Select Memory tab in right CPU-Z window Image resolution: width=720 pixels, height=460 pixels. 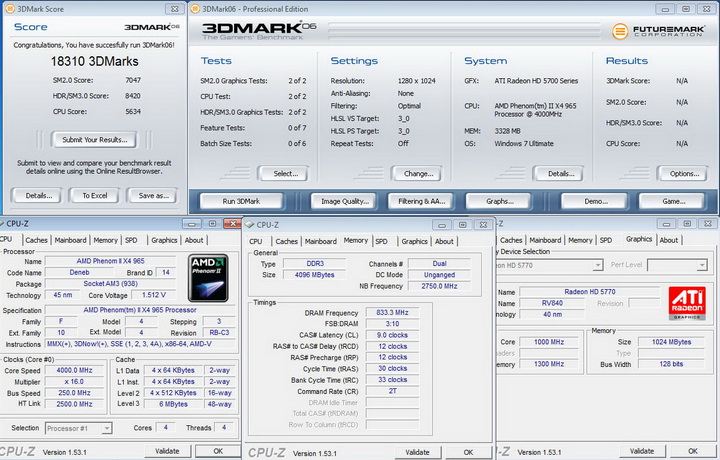(x=580, y=240)
